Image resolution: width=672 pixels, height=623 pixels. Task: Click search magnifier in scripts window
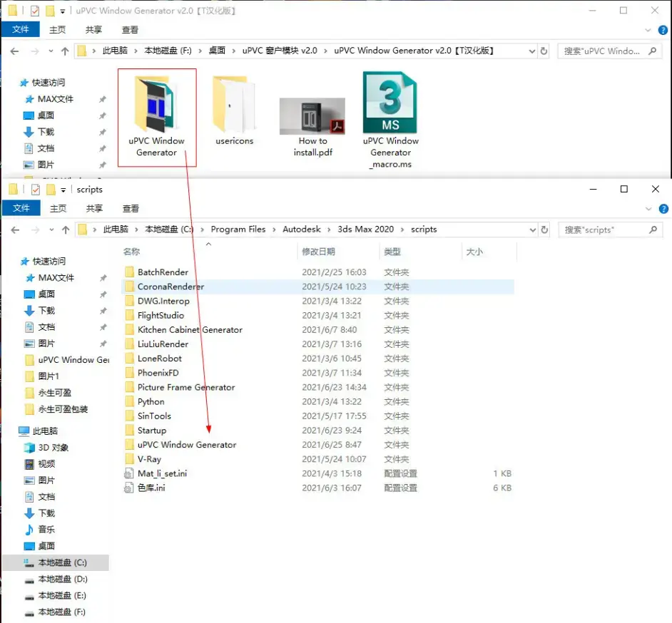653,230
